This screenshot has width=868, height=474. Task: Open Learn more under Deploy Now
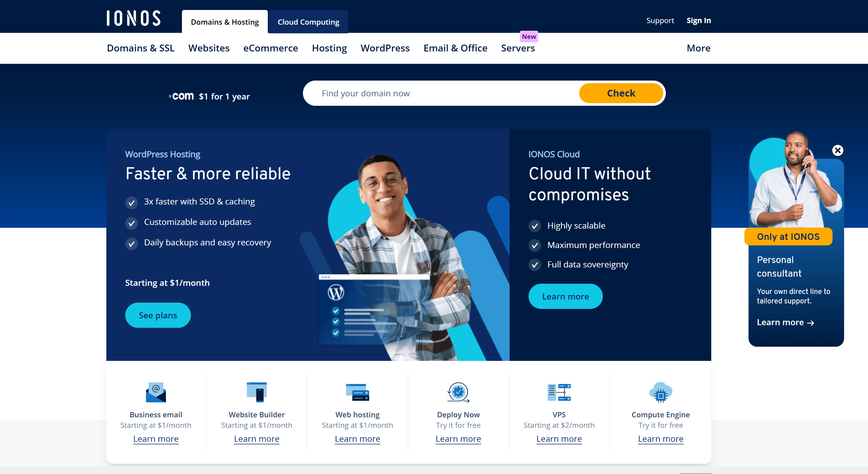click(458, 439)
